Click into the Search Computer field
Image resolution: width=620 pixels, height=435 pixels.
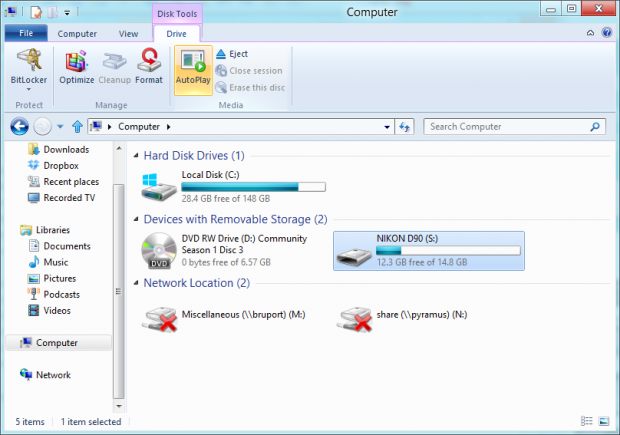(x=514, y=127)
